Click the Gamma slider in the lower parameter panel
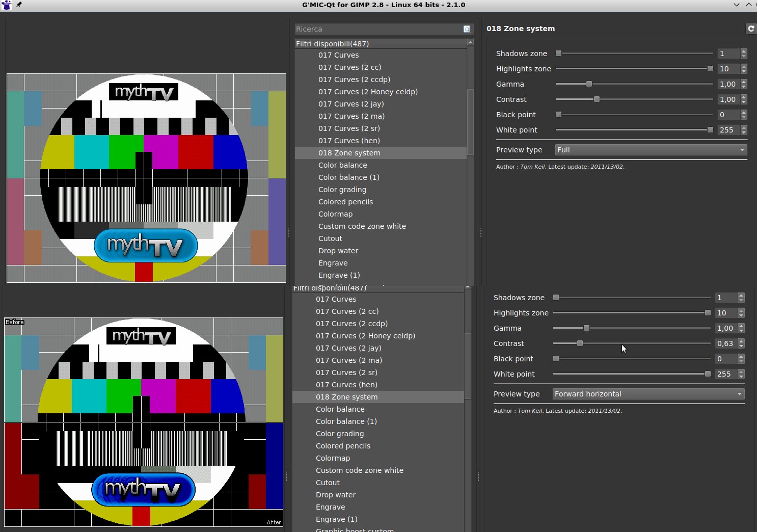The height and width of the screenshot is (532, 757). pyautogui.click(x=632, y=328)
